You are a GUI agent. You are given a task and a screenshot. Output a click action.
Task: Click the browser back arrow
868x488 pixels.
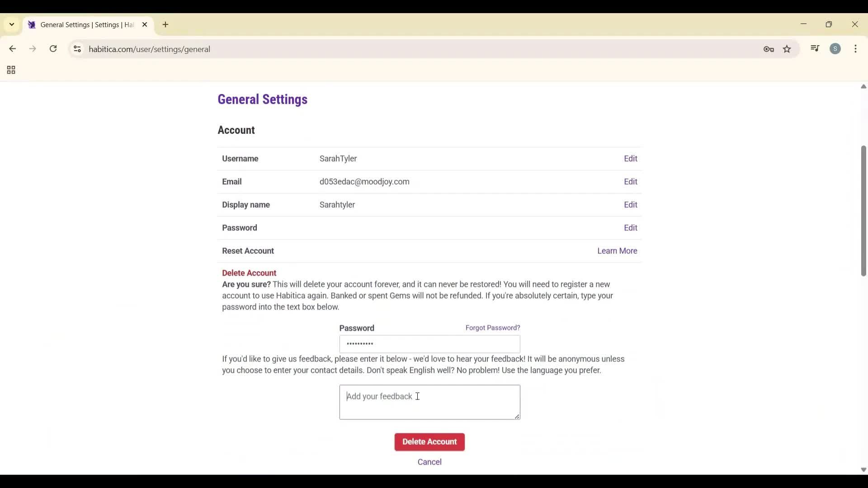pos(12,49)
